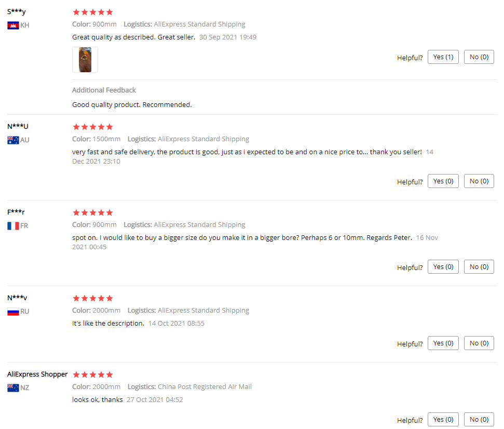Vote No (0) on the NZ shopper's review
Screen dimensions: 504x429
pos(479,419)
